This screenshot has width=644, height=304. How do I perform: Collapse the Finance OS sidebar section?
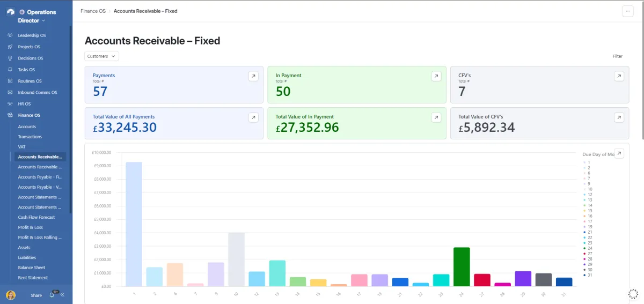pyautogui.click(x=29, y=115)
